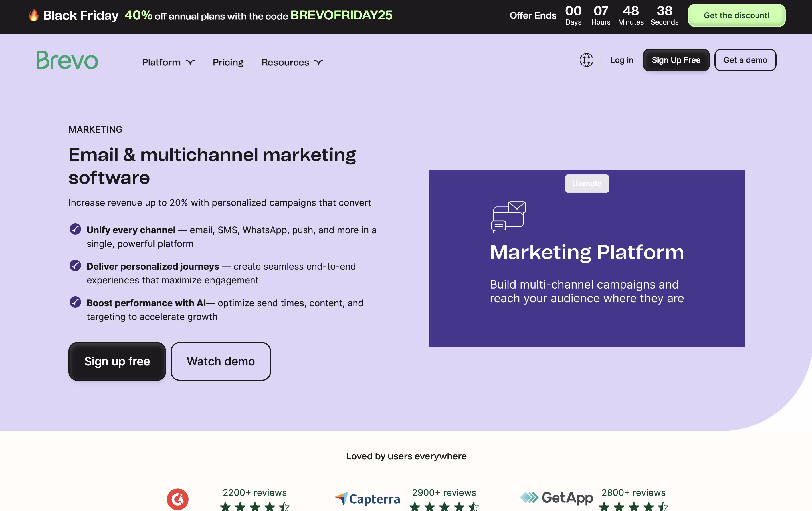
Task: Click the envelope chat icon in video
Action: (508, 217)
